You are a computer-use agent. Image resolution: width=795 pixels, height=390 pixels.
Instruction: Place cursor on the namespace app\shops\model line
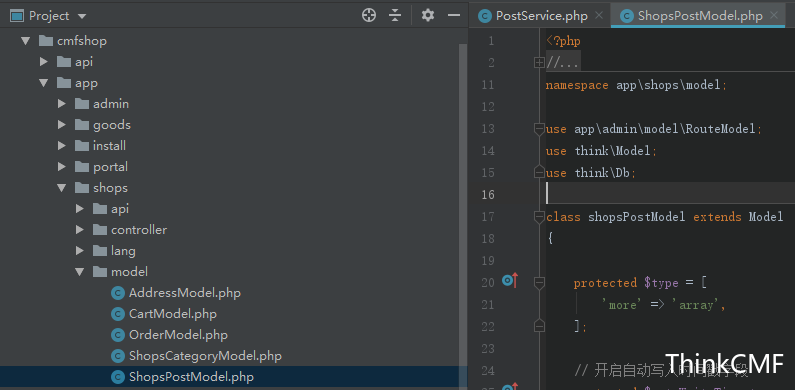click(x=636, y=85)
